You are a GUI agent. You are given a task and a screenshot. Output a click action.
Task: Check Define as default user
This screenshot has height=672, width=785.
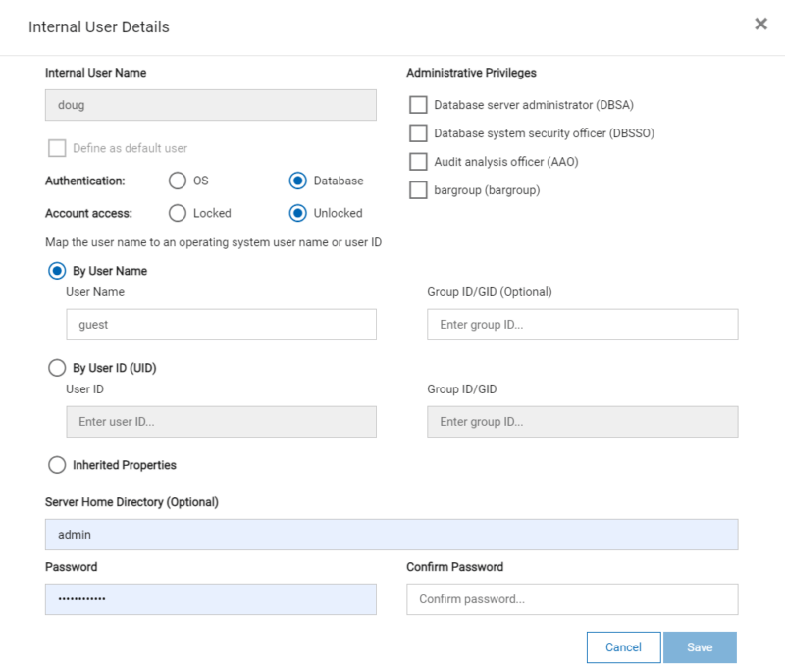(x=56, y=148)
